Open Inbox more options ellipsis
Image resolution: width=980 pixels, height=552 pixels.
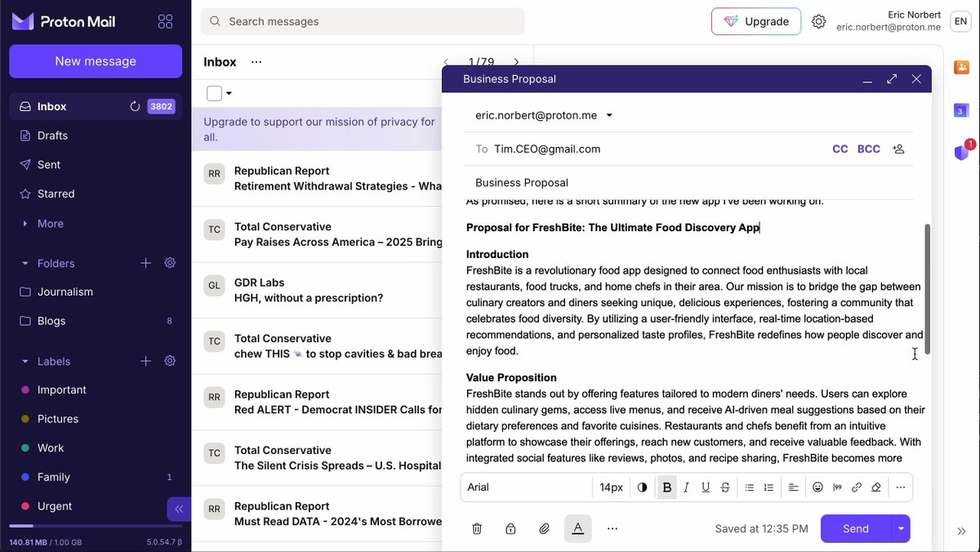pos(256,62)
